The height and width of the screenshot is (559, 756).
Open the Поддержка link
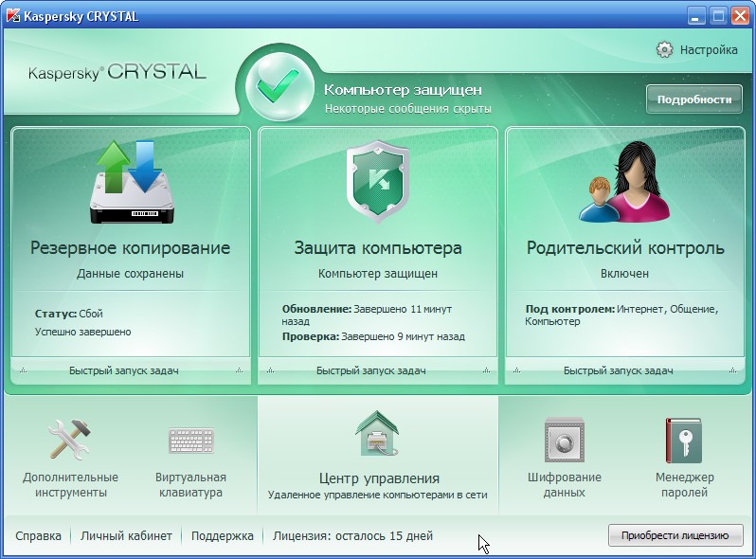point(223,536)
